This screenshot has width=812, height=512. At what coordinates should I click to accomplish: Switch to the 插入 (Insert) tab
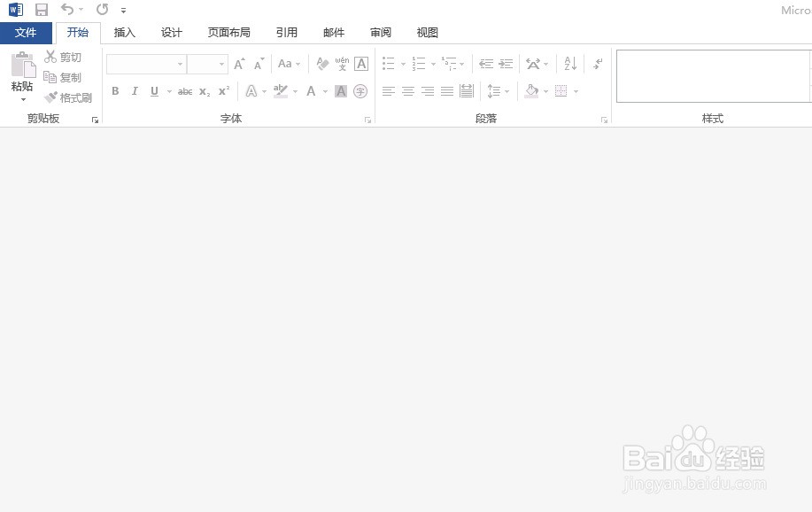click(125, 33)
